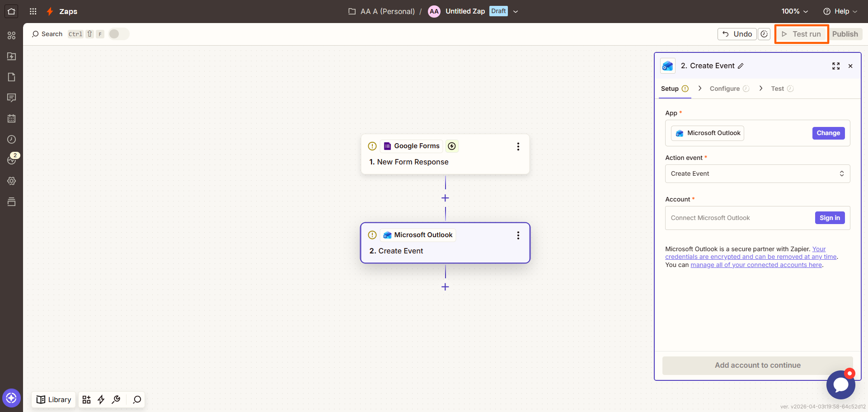Click the instant trigger badge on Google Forms
This screenshot has height=412, width=868.
[x=452, y=146]
